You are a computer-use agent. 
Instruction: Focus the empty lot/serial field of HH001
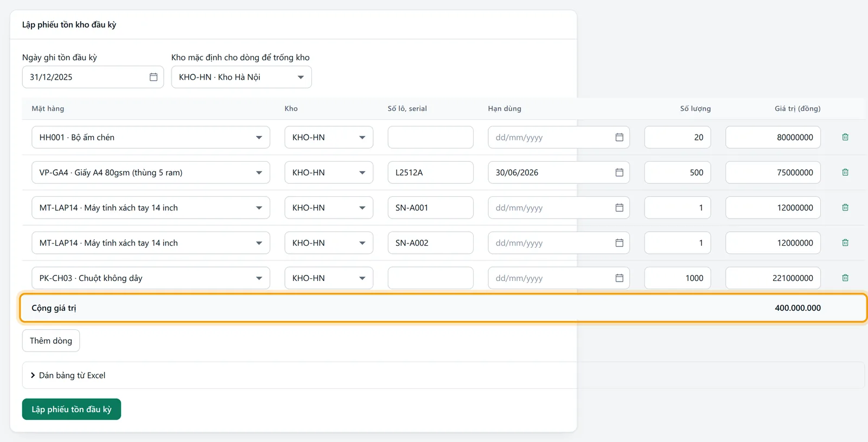coord(431,137)
